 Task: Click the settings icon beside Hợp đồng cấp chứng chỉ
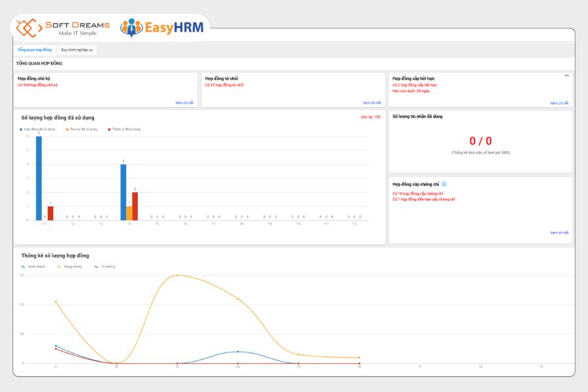coord(444,184)
